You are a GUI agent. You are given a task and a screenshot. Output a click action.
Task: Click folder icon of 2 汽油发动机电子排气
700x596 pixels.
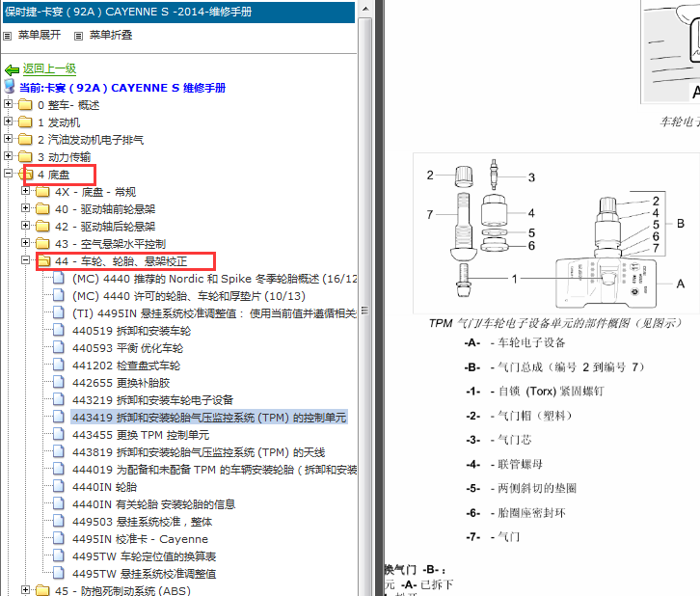pos(25,140)
